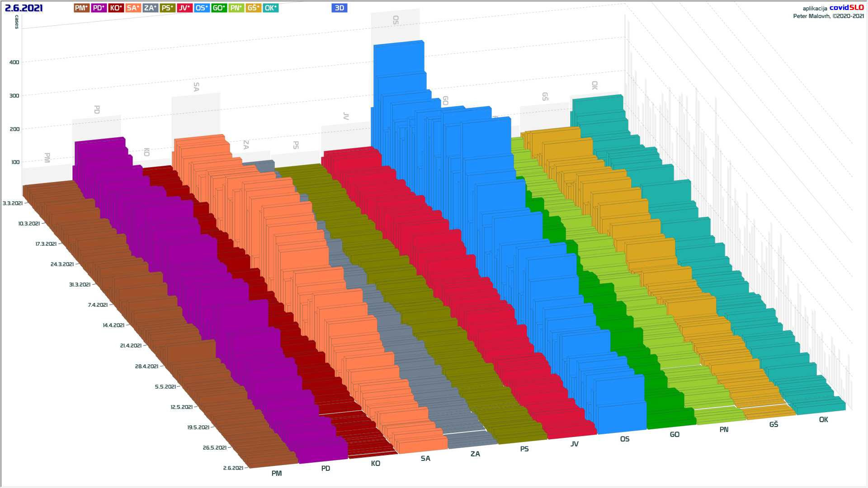Viewport: 868px width, 488px height.
Task: Click the blue OS legend chip
Action: [202, 8]
